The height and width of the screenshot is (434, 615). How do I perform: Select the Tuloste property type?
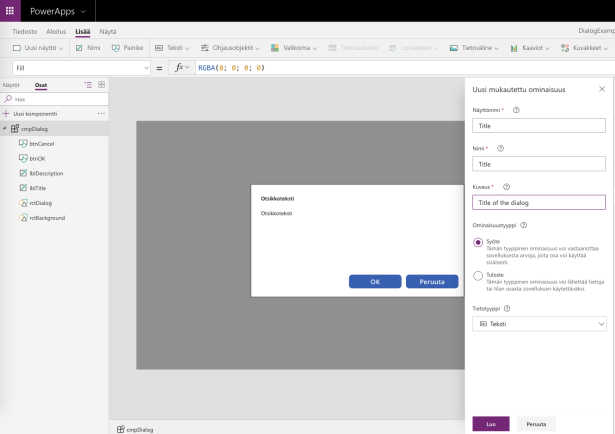[x=478, y=276]
